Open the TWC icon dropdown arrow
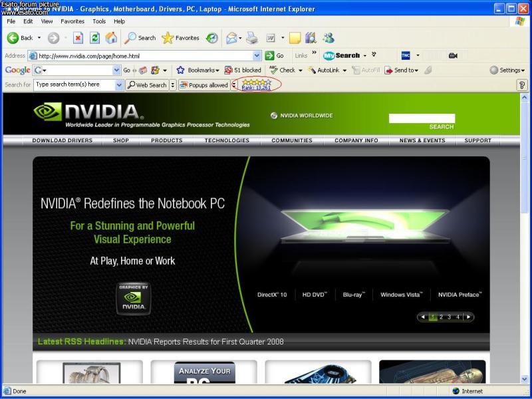The image size is (532, 399). [418, 56]
